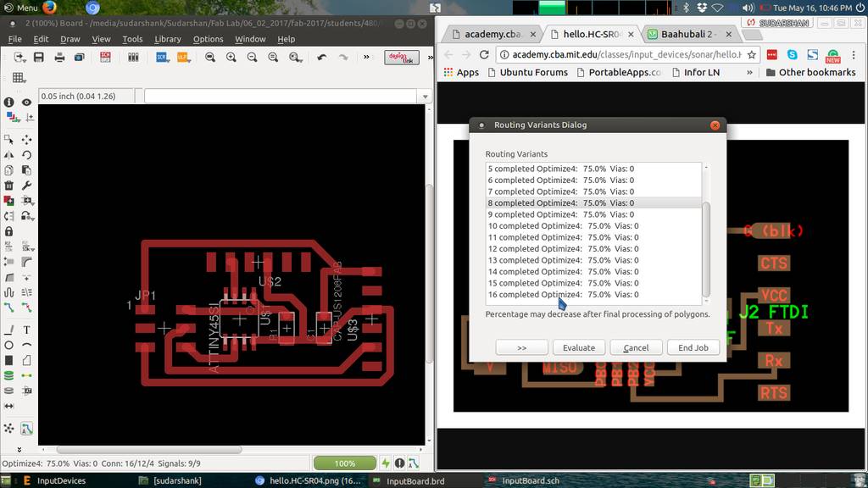Select variant 10 completed Optimize4
The width and height of the screenshot is (868, 488).
coord(593,225)
